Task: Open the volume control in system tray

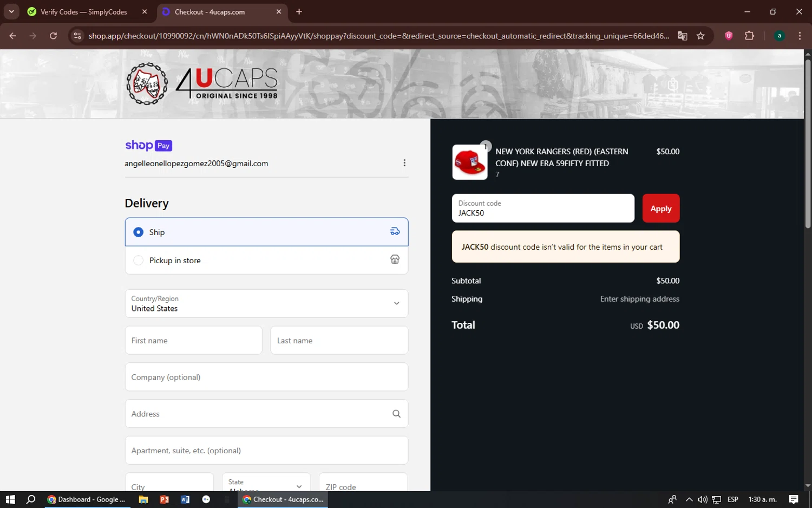Action: [703, 499]
